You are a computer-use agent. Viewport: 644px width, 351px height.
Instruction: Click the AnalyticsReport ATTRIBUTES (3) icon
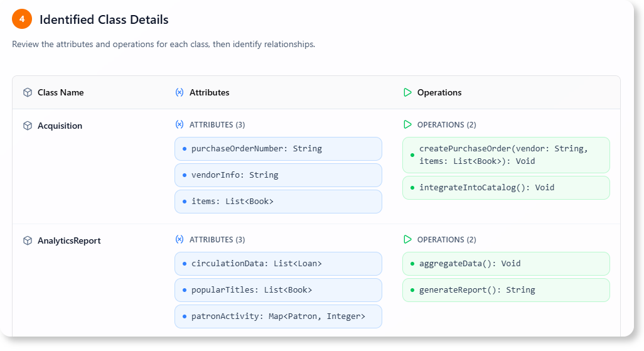(180, 240)
